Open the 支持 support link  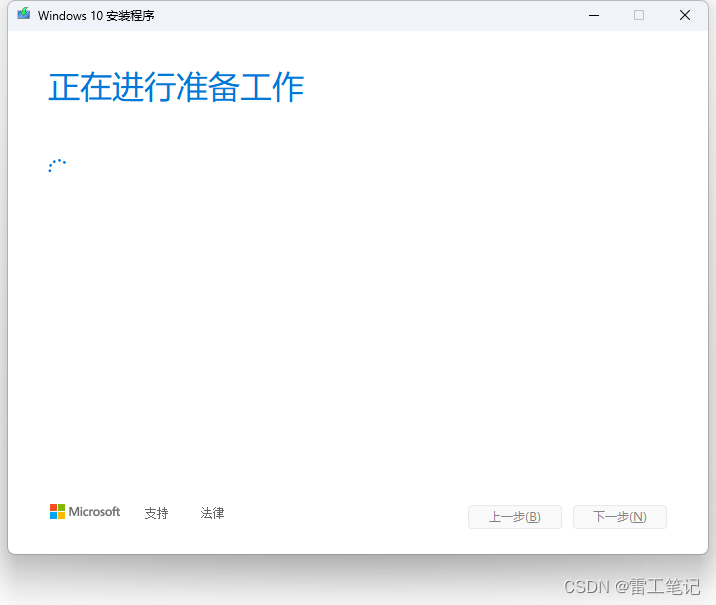156,513
